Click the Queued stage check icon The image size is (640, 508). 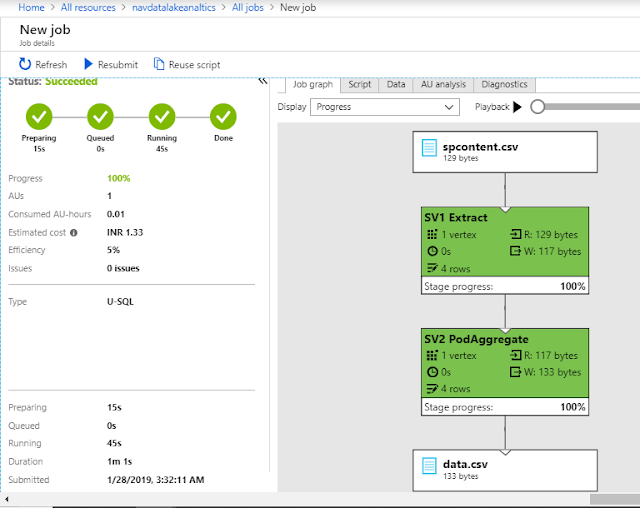click(x=100, y=117)
